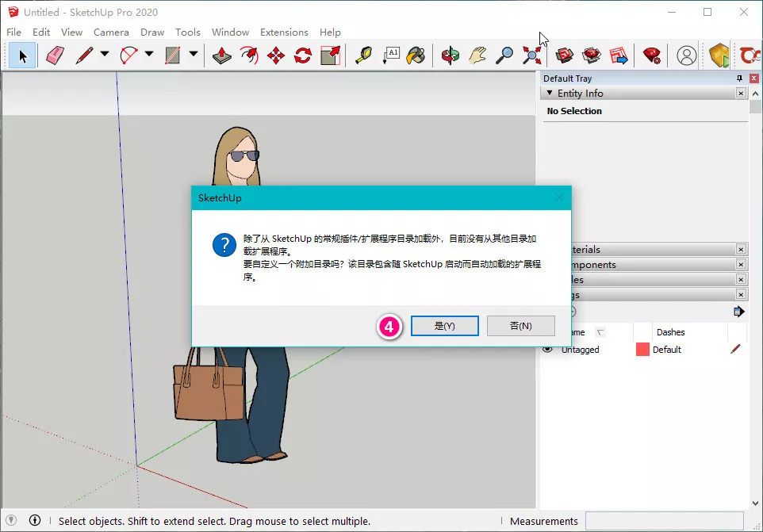
Task: Select the Pan hand tool
Action: [x=477, y=55]
